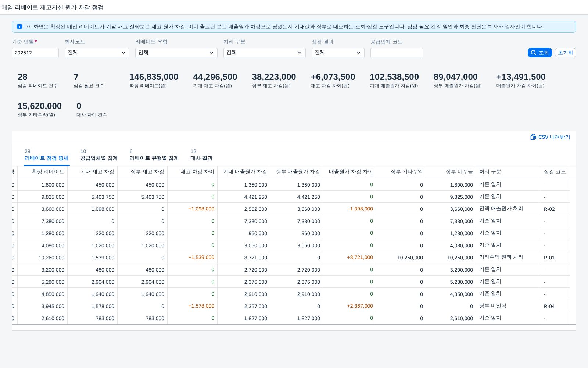Click the 15,620,000 장부 기타수익 summary value
The image size is (588, 368).
40,106
